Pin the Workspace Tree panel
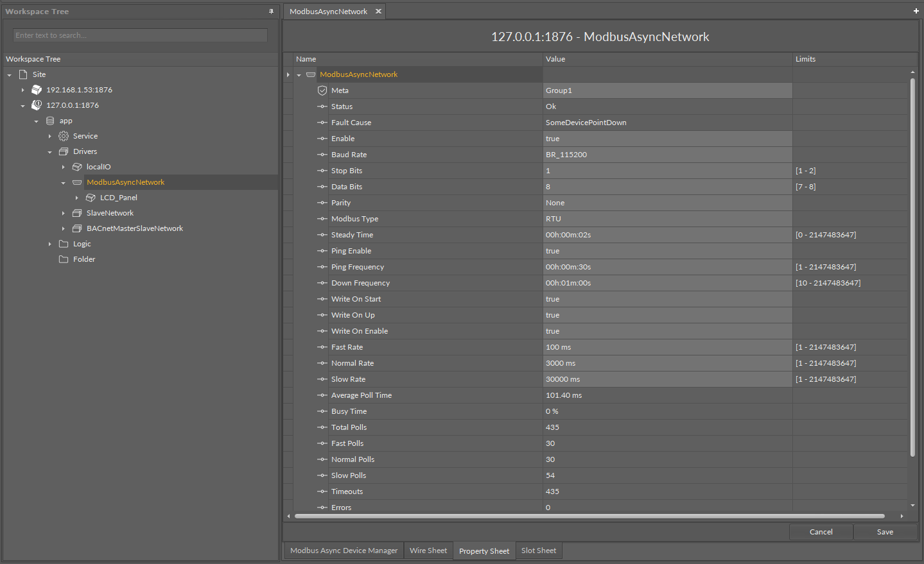Image resolution: width=924 pixels, height=564 pixels. click(271, 12)
